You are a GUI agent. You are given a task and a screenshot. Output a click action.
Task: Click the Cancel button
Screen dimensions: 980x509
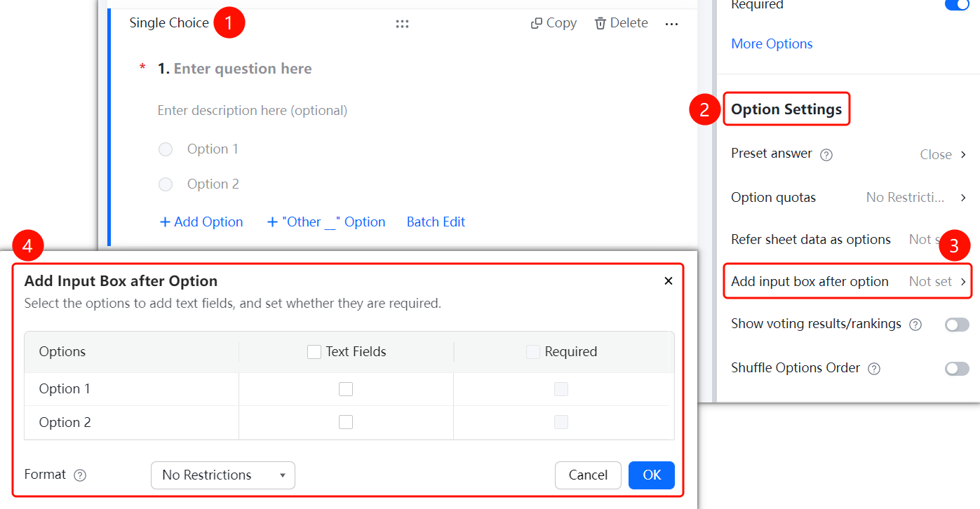coord(588,475)
